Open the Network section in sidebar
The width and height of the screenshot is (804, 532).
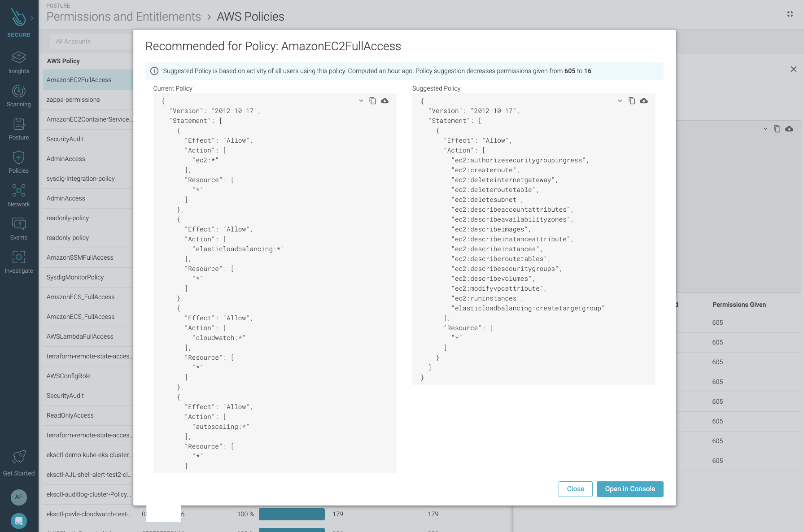19,196
